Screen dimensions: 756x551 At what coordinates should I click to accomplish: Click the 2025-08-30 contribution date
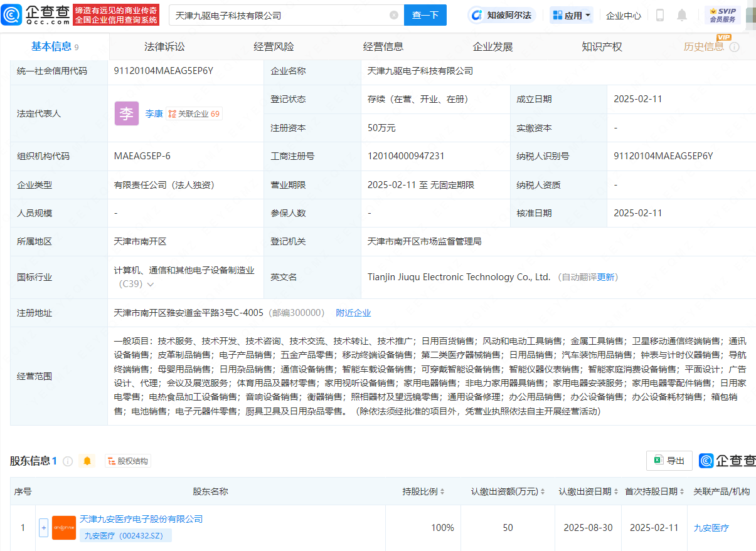(x=587, y=528)
